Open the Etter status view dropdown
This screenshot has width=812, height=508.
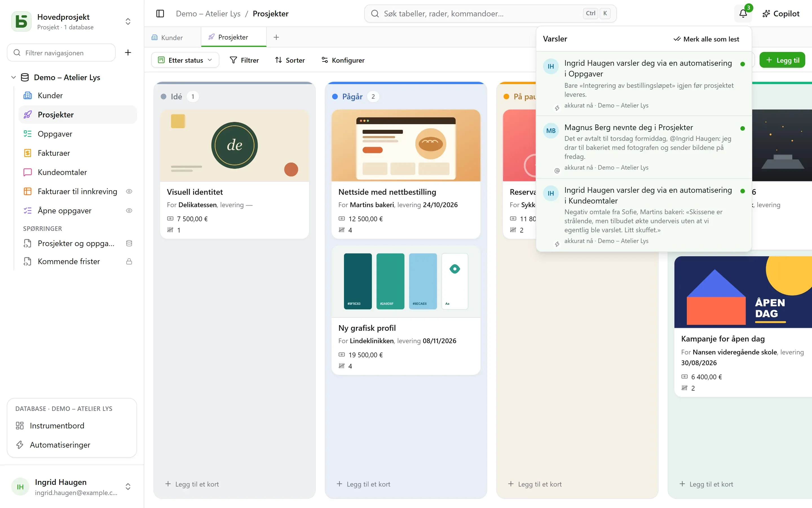click(x=185, y=60)
